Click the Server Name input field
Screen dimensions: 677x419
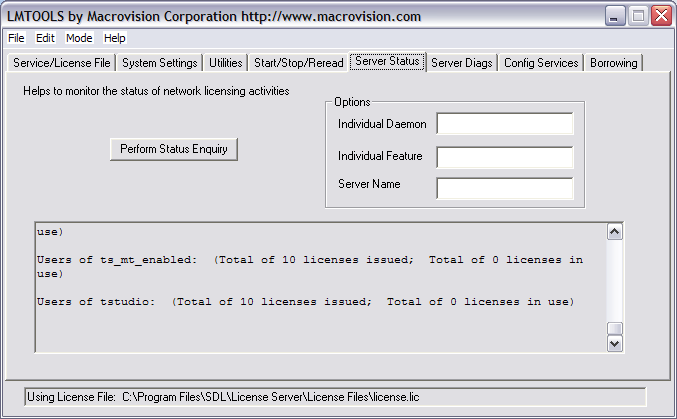point(504,188)
